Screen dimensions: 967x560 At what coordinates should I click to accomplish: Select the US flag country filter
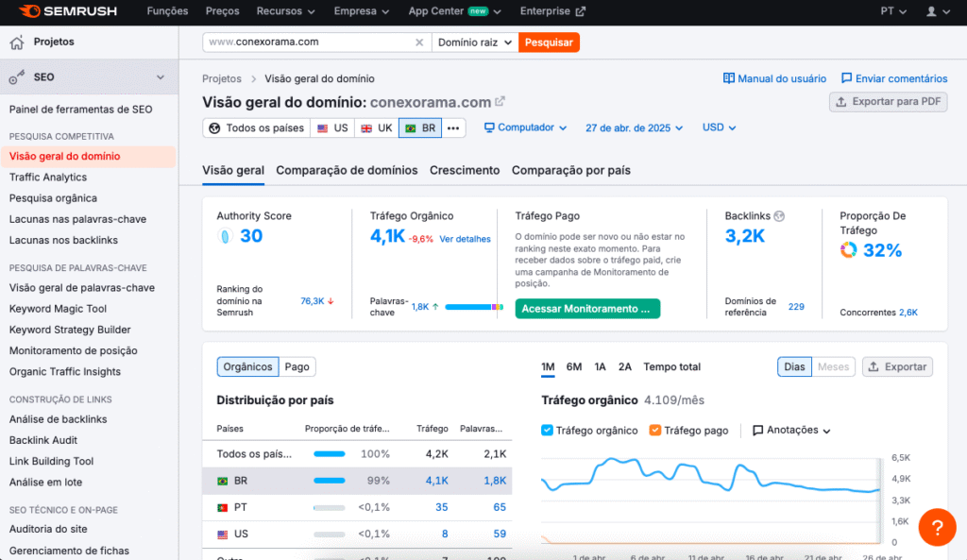[x=332, y=128]
